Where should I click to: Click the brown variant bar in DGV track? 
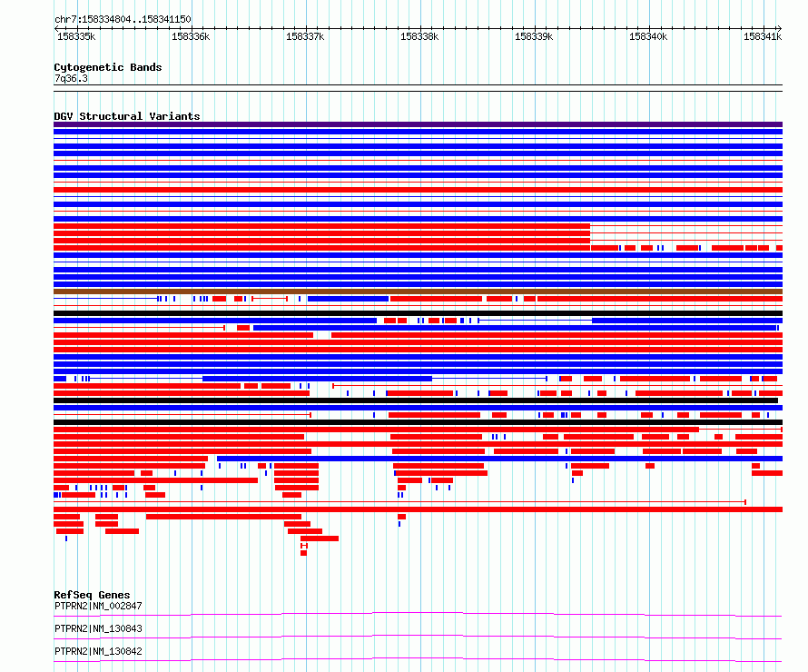tap(418, 292)
